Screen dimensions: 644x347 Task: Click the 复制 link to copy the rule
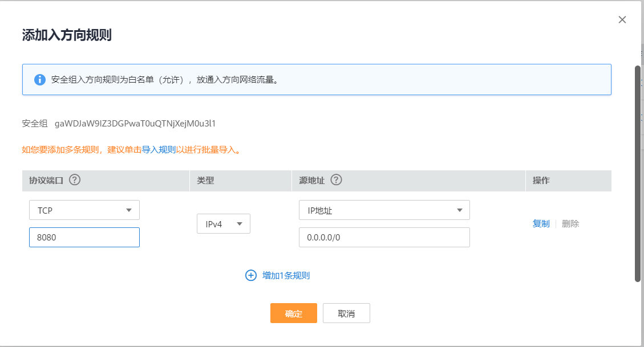(x=540, y=223)
